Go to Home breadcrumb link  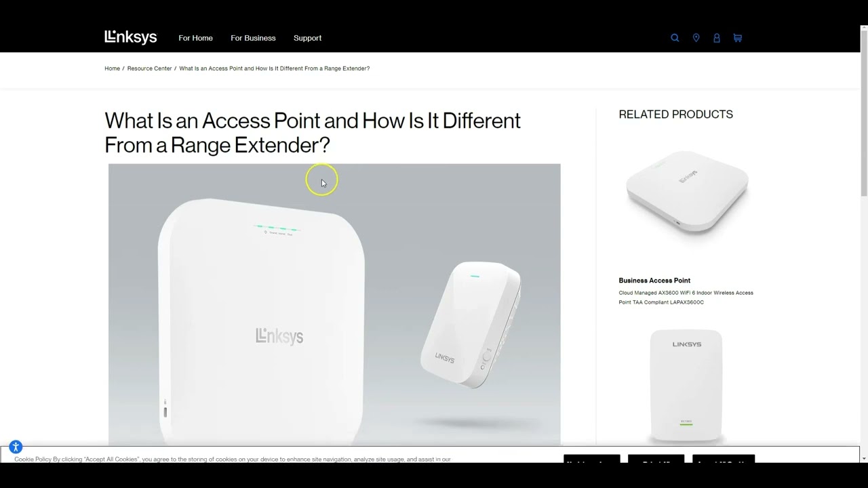[x=112, y=68]
